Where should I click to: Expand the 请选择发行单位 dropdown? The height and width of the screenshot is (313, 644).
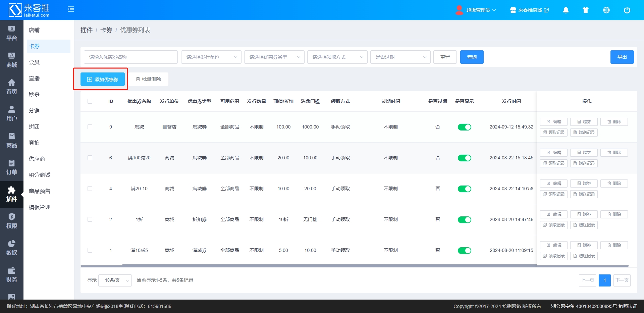(x=211, y=57)
